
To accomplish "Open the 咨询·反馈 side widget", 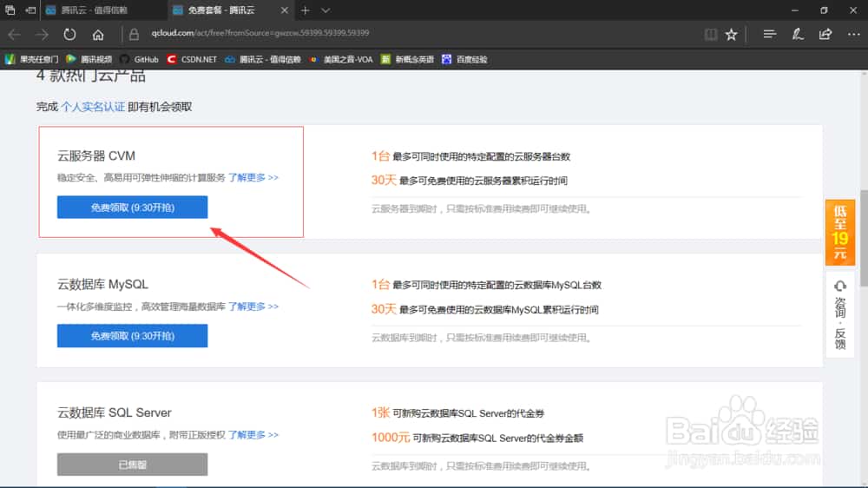I will pyautogui.click(x=839, y=313).
